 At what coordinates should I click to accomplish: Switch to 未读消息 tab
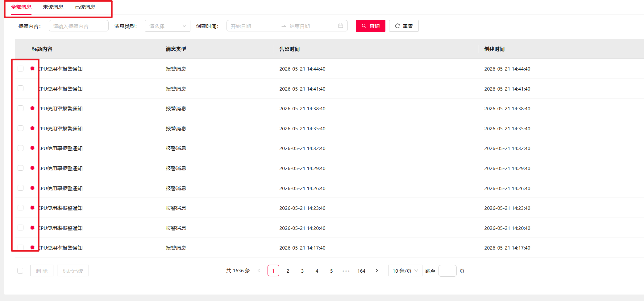click(x=53, y=7)
